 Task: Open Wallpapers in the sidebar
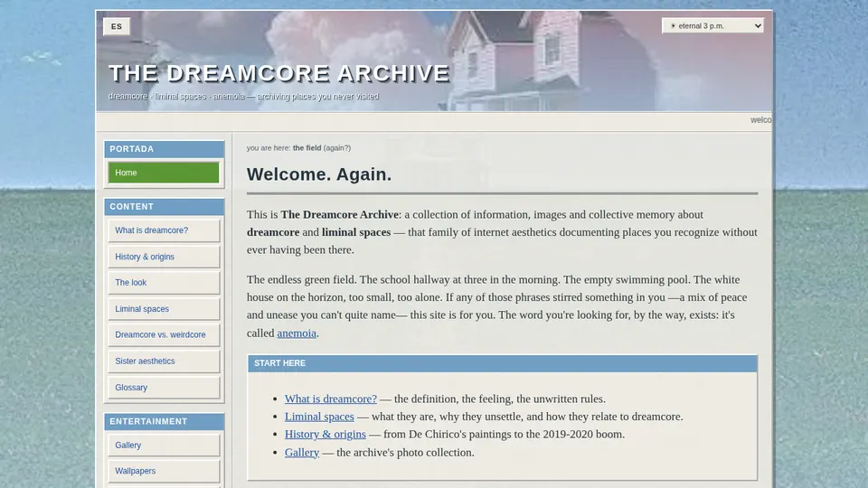[x=164, y=471]
